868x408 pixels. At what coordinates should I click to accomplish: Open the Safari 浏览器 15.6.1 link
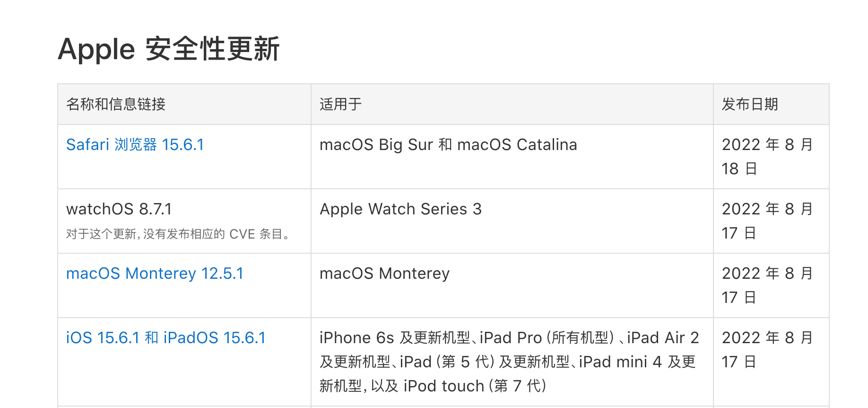click(135, 145)
